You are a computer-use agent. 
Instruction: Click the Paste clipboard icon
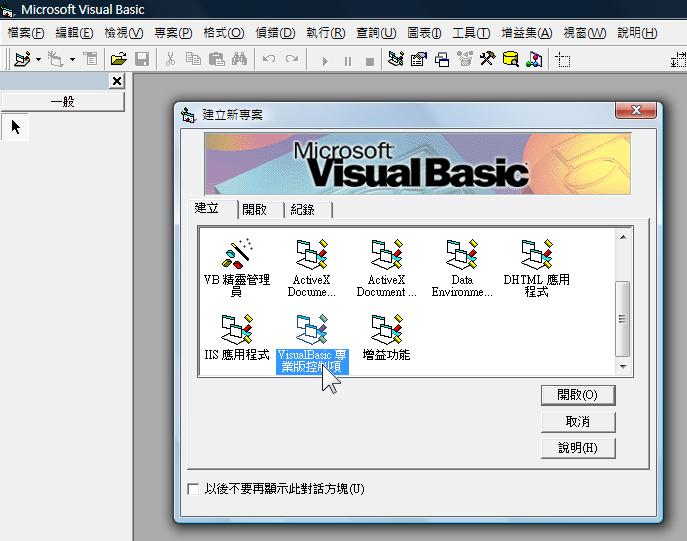coord(216,59)
